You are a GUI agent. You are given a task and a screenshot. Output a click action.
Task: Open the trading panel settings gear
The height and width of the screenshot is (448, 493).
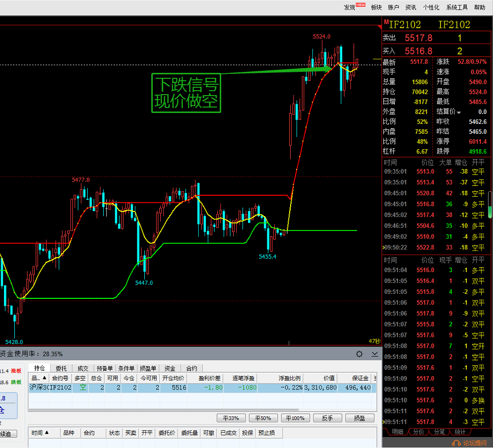click(360, 354)
